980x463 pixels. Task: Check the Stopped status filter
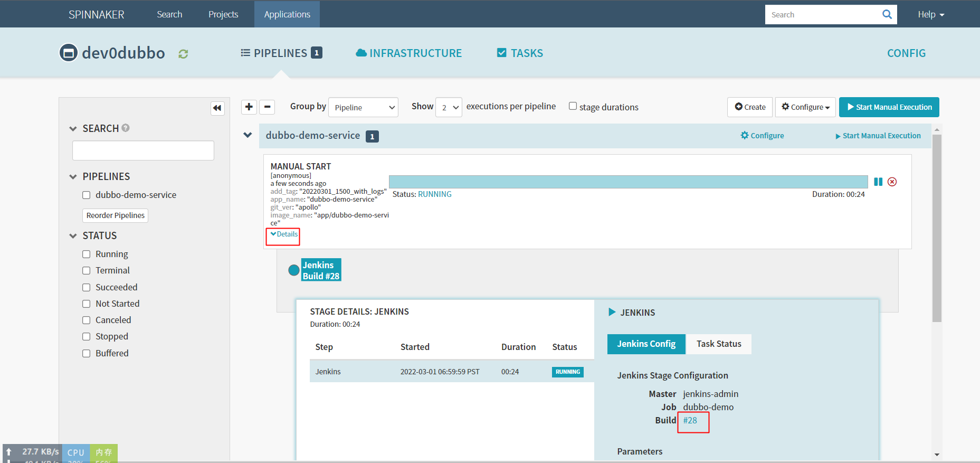pyautogui.click(x=87, y=337)
